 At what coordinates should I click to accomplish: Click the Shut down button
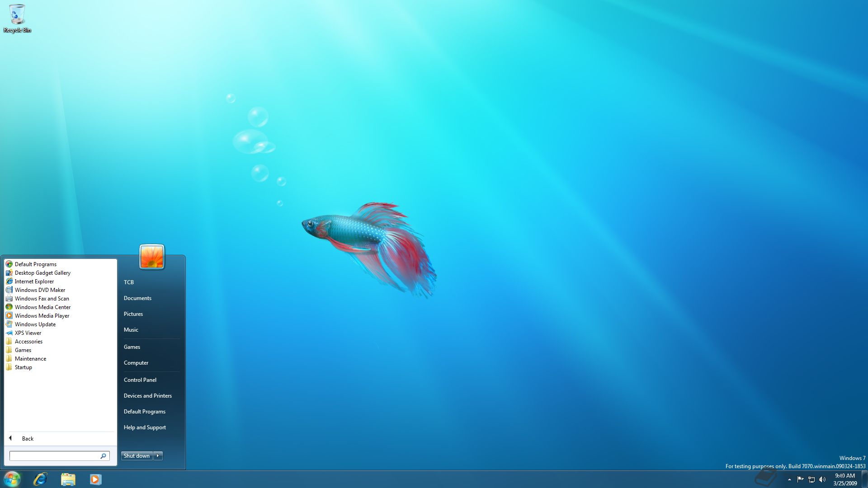point(137,456)
